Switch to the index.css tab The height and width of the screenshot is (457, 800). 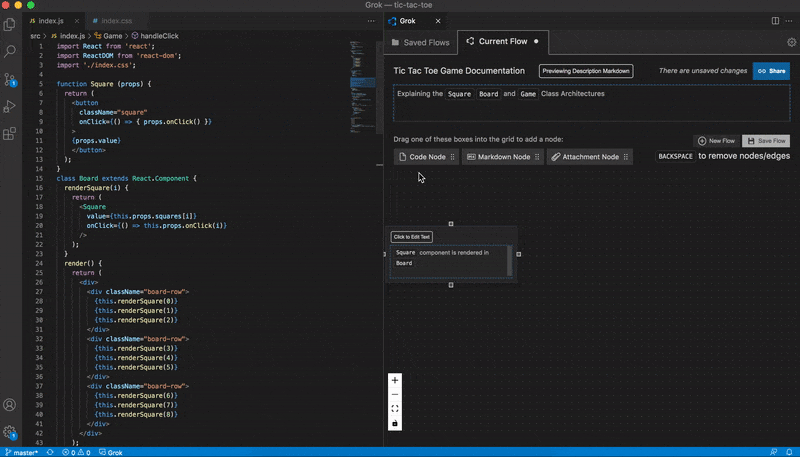click(116, 21)
